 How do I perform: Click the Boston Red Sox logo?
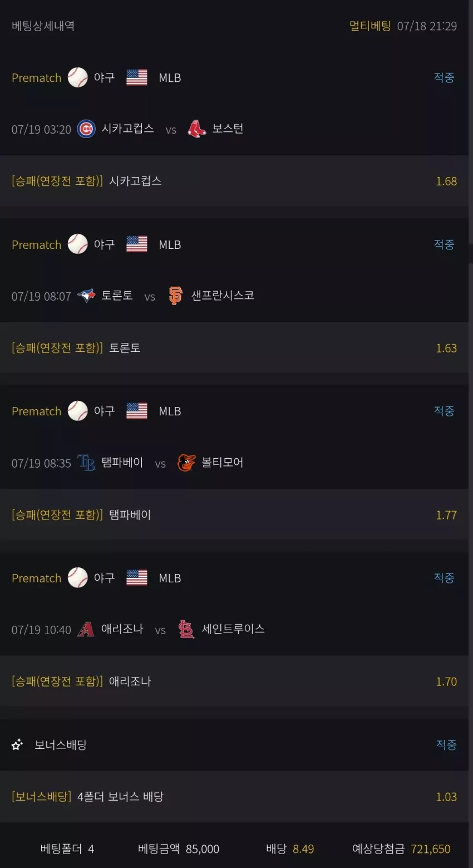click(x=196, y=129)
